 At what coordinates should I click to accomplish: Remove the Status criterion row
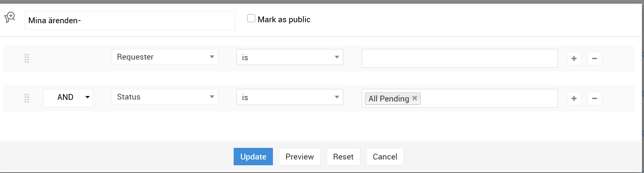click(594, 99)
